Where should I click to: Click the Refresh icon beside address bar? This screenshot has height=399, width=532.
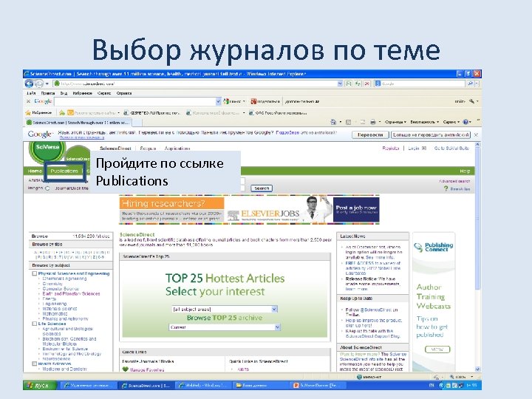coord(358,83)
